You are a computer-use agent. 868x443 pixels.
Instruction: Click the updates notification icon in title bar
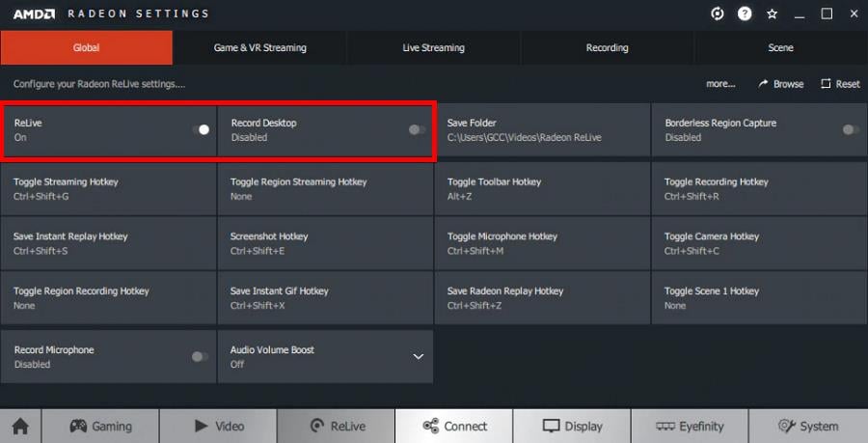point(718,14)
